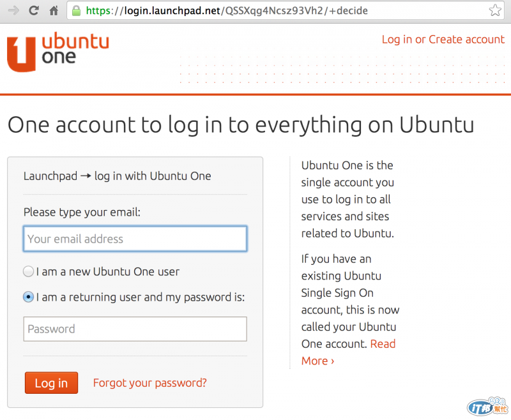Viewport: 511px width, 420px height.
Task: Open the Forgot your password? link
Action: 150,383
